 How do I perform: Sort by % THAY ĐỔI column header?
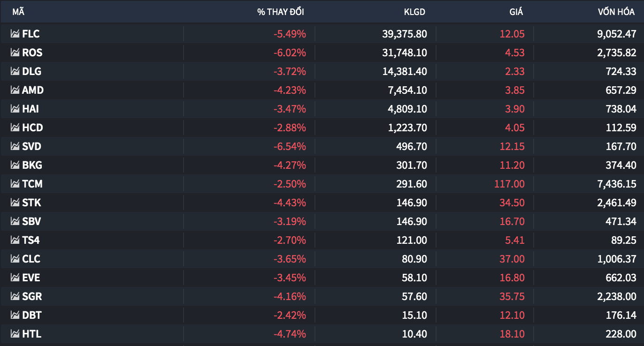[281, 12]
